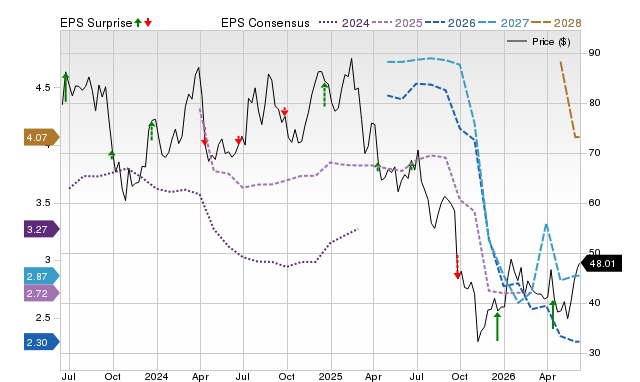The image size is (640, 382).
Task: Click the 48.01 current price tag
Action: (x=601, y=264)
